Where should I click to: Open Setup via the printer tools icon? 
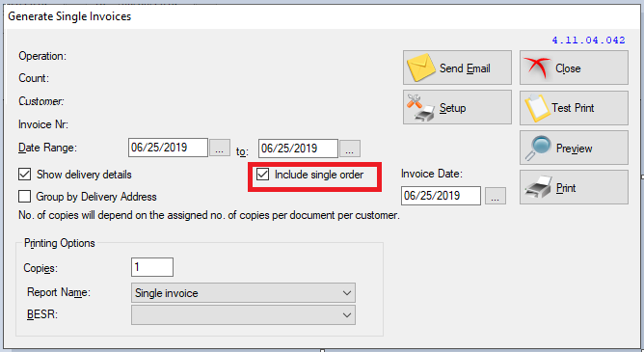[420, 108]
